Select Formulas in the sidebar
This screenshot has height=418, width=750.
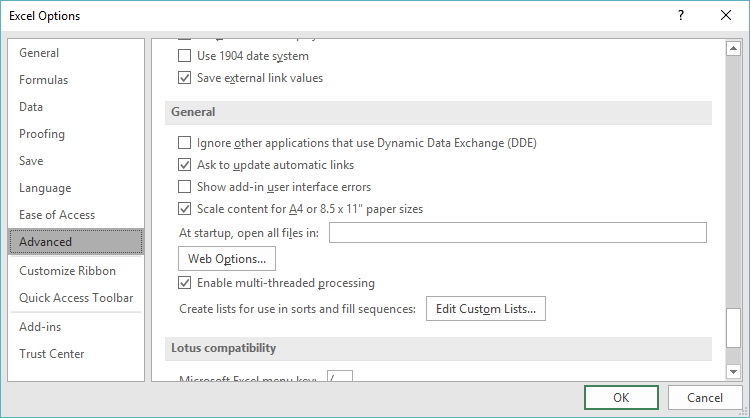(x=43, y=80)
